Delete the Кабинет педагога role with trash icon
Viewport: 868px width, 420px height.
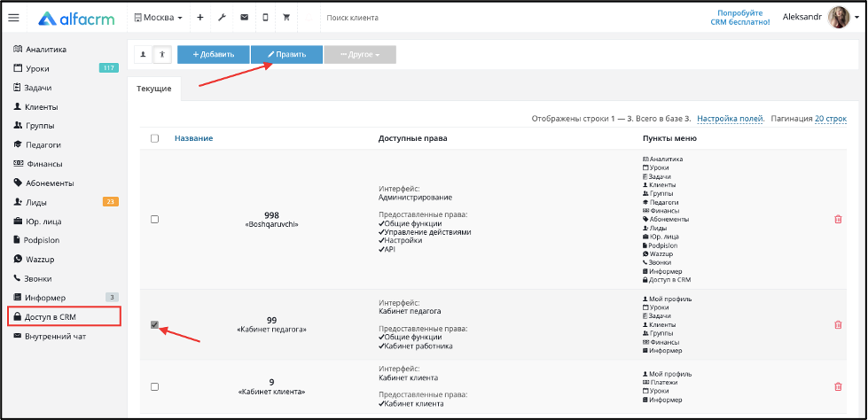point(838,325)
